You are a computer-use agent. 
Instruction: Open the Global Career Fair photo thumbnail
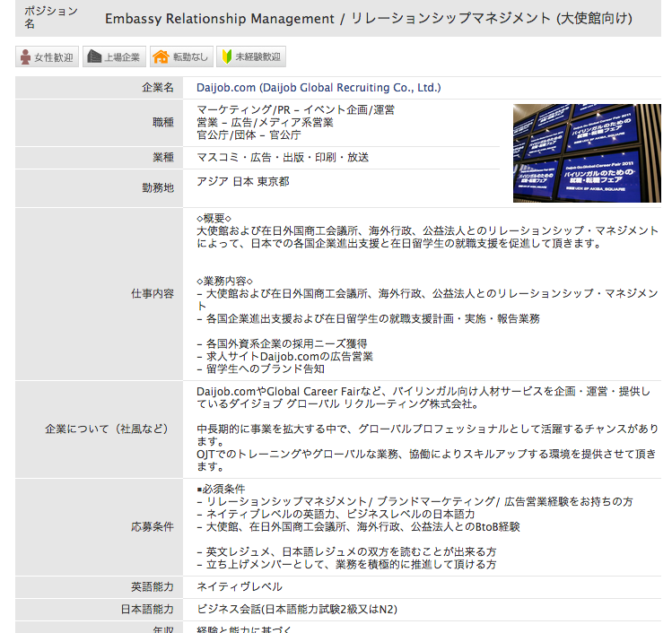pyautogui.click(x=587, y=153)
